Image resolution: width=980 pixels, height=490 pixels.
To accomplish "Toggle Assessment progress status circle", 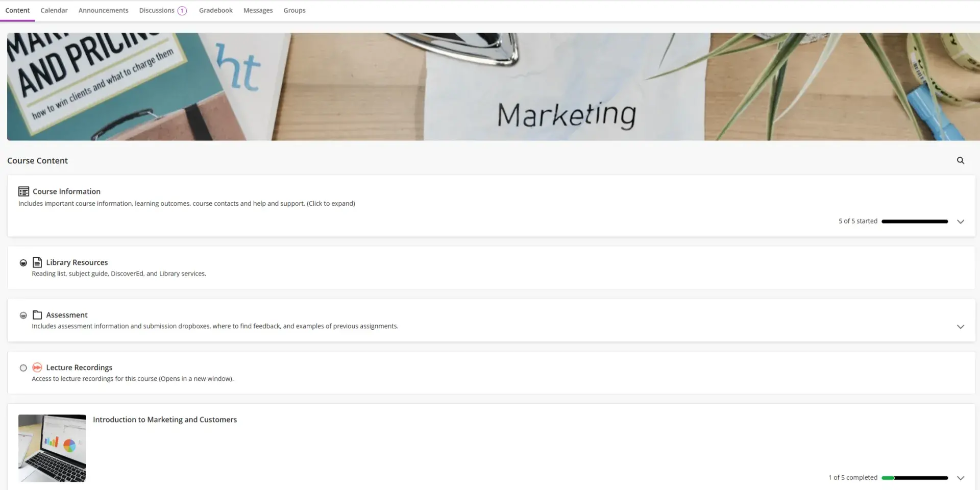I will pyautogui.click(x=23, y=315).
